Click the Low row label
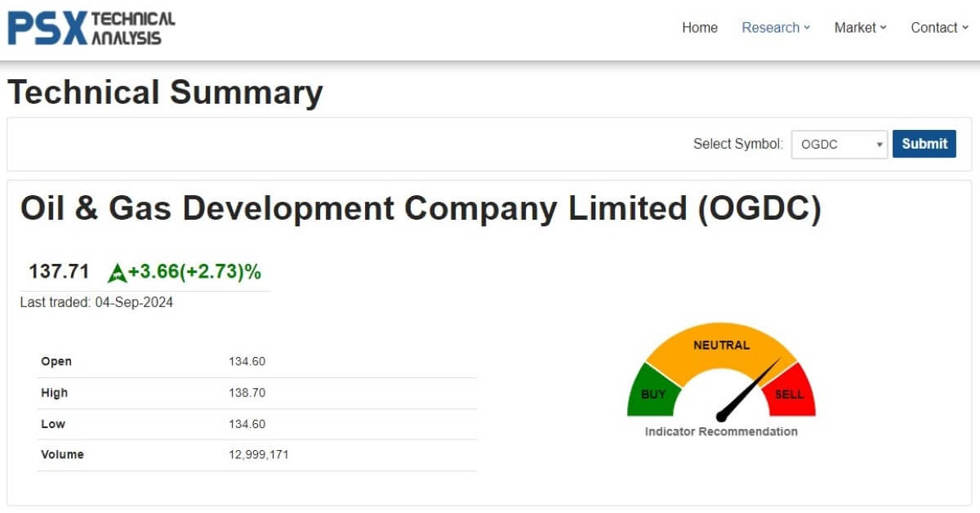The height and width of the screenshot is (513, 980). [53, 424]
